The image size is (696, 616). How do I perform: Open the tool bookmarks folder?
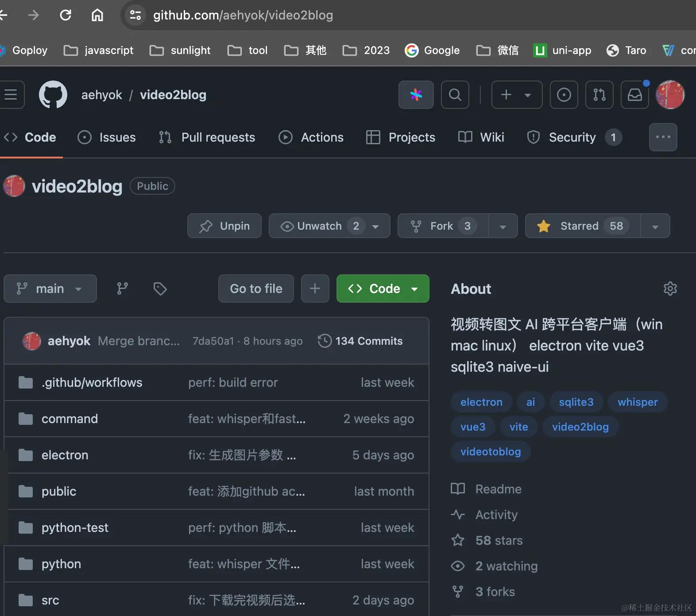point(247,50)
